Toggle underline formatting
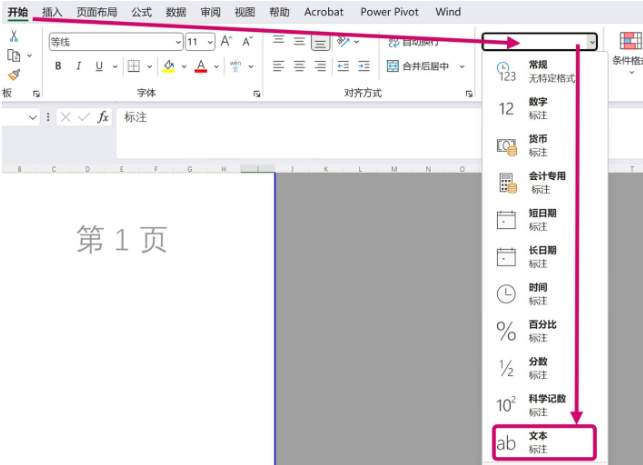Image resolution: width=643 pixels, height=465 pixels. pyautogui.click(x=99, y=66)
